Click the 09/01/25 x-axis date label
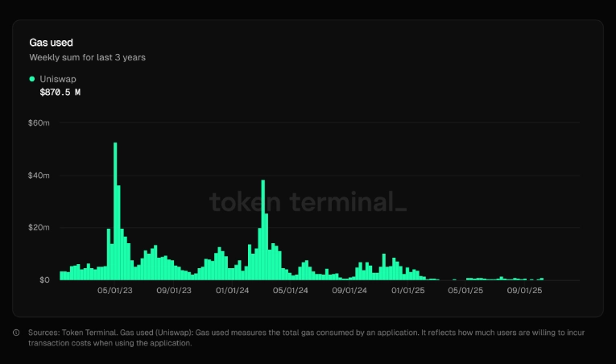Image resolution: width=616 pixels, height=364 pixels. [x=525, y=291]
